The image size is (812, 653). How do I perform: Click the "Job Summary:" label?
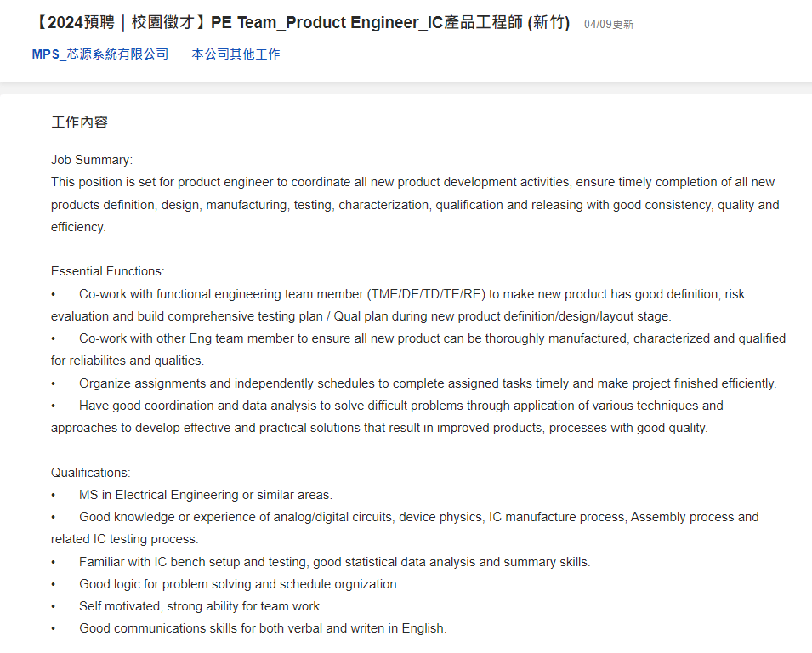[92, 160]
